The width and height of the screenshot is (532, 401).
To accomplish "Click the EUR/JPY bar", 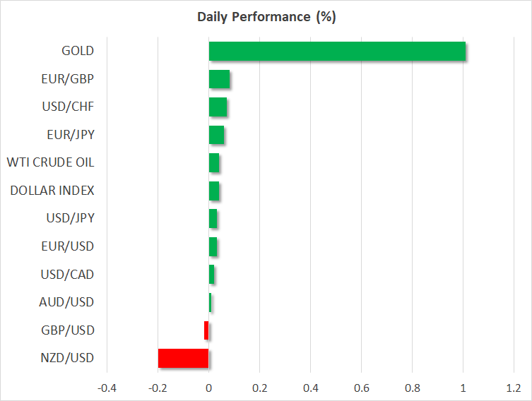I will pyautogui.click(x=216, y=135).
